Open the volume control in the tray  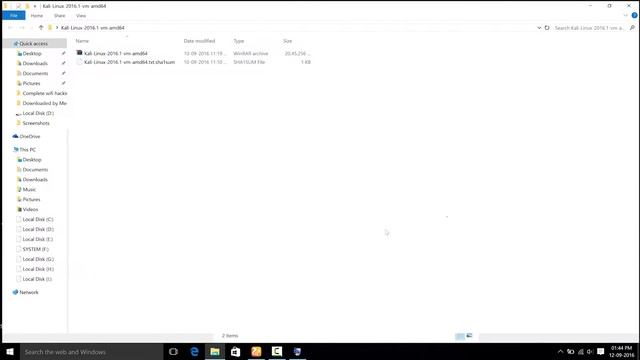pos(590,351)
